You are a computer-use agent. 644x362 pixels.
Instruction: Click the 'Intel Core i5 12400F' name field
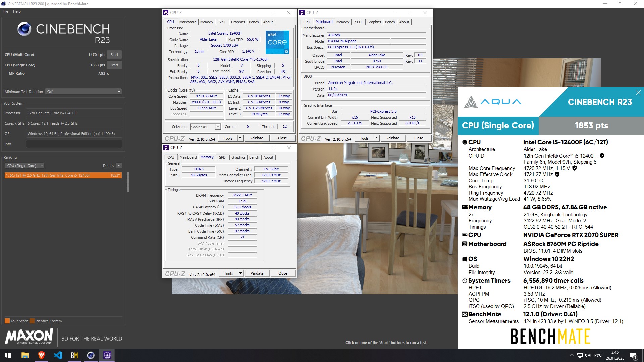point(224,33)
